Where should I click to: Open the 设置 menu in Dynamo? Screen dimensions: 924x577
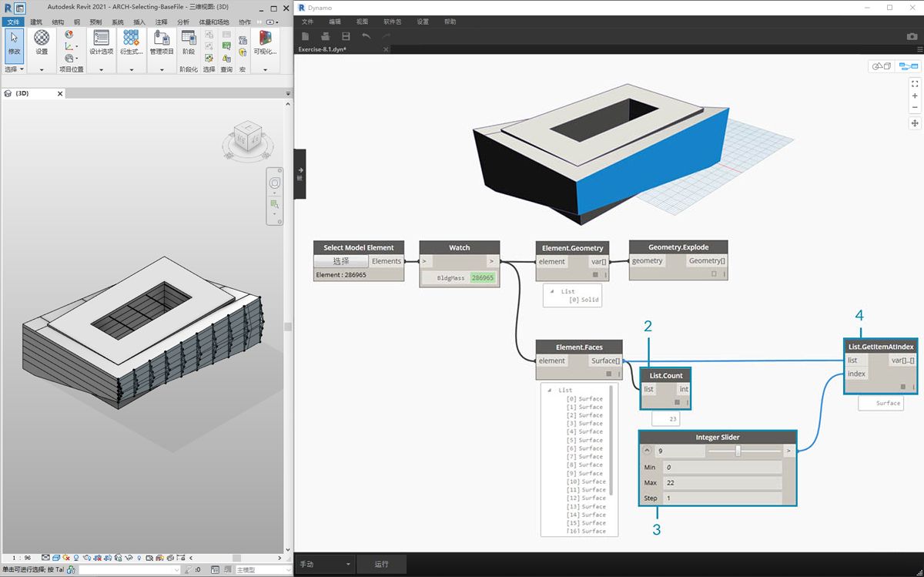pos(423,22)
